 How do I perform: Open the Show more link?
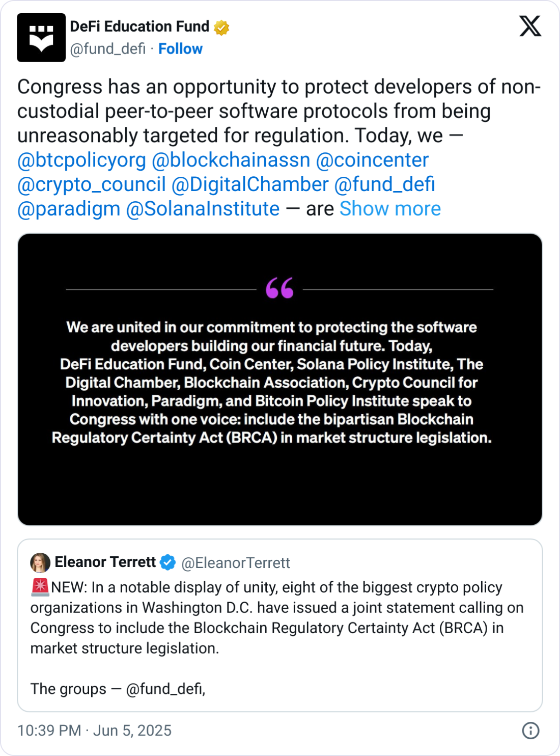coord(389,208)
